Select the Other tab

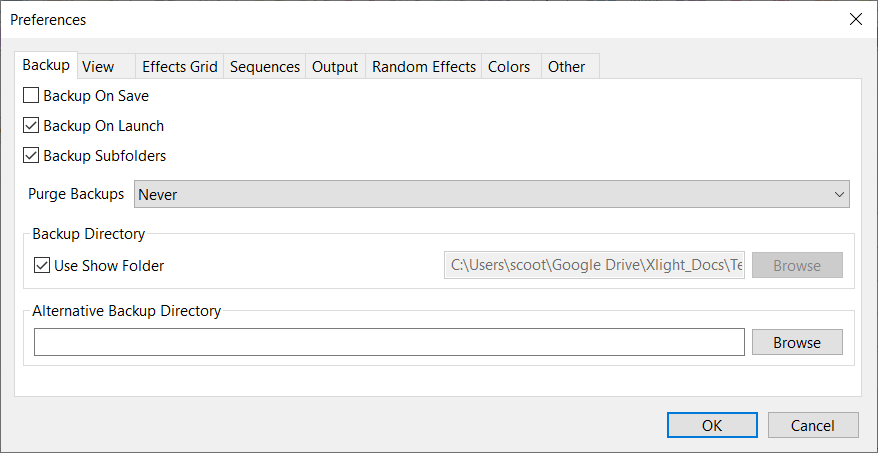point(567,67)
